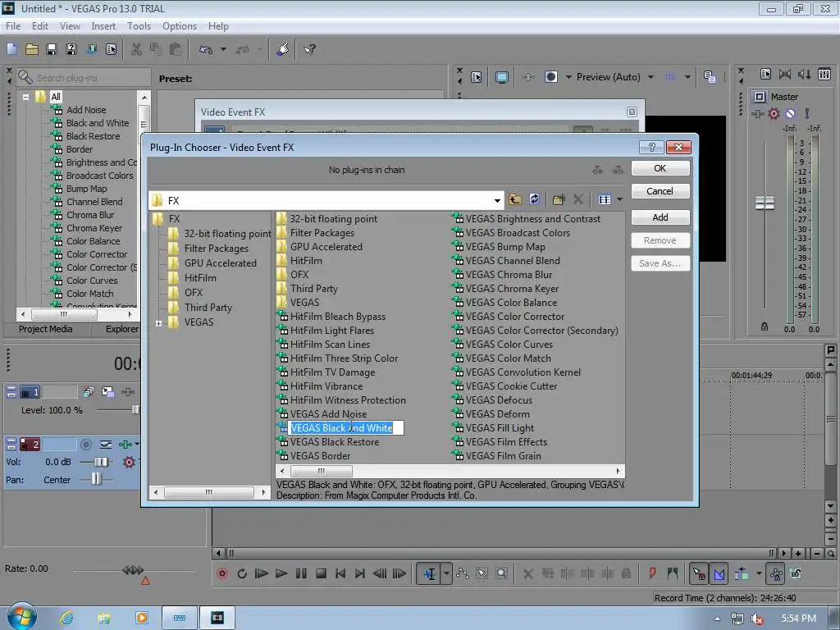This screenshot has height=630, width=840.
Task: Open the Edit menu
Action: [x=39, y=26]
